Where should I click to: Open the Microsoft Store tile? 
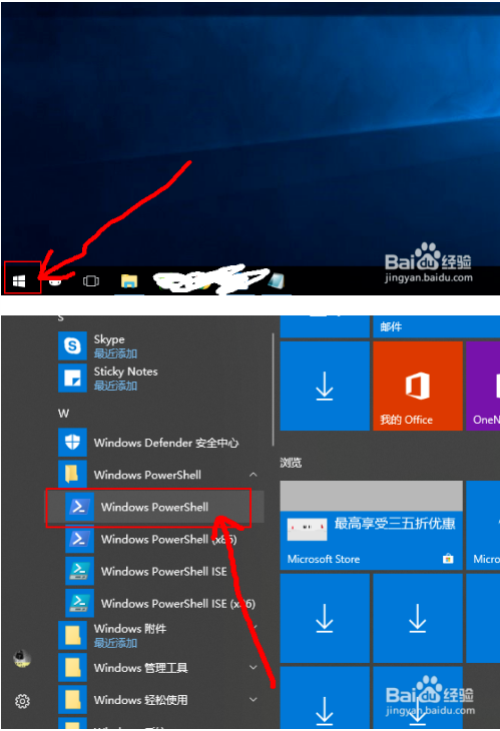[371, 525]
